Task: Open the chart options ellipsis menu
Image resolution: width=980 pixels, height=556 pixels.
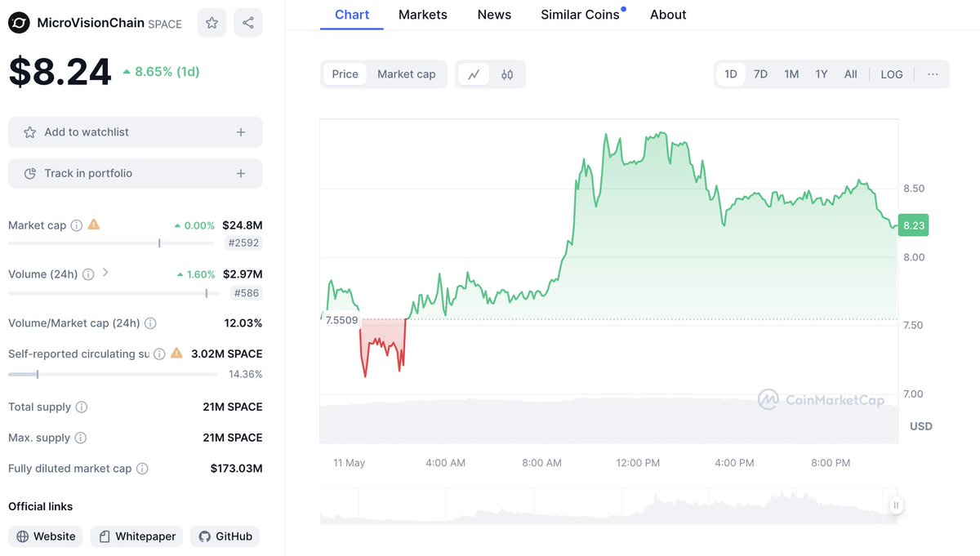Action: [x=933, y=73]
